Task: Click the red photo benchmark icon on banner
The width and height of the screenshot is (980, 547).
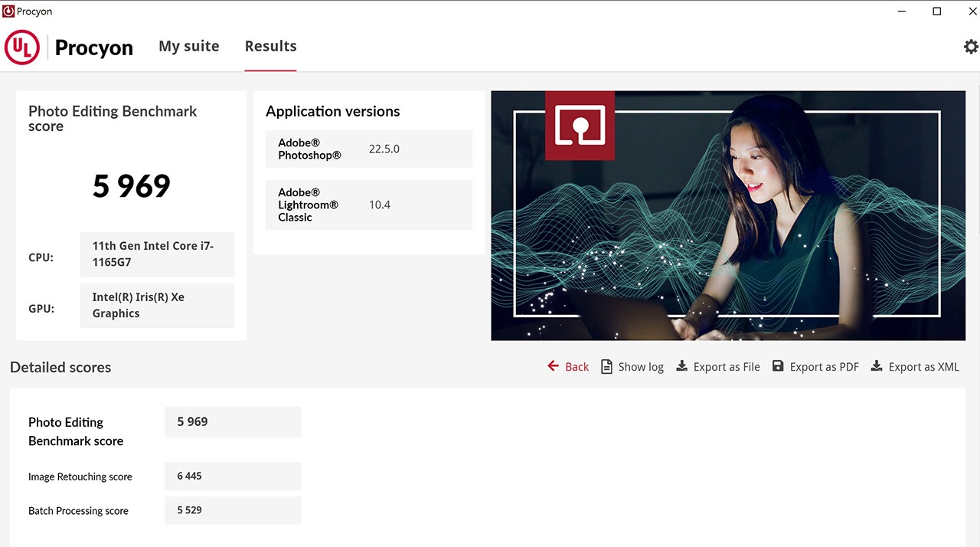Action: click(x=580, y=126)
